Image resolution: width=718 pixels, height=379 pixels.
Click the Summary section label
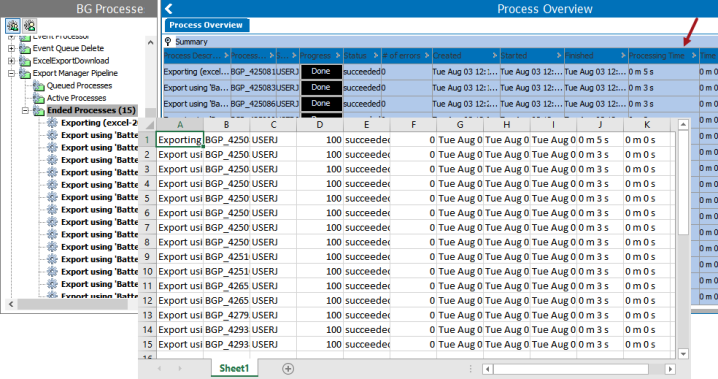[191, 42]
